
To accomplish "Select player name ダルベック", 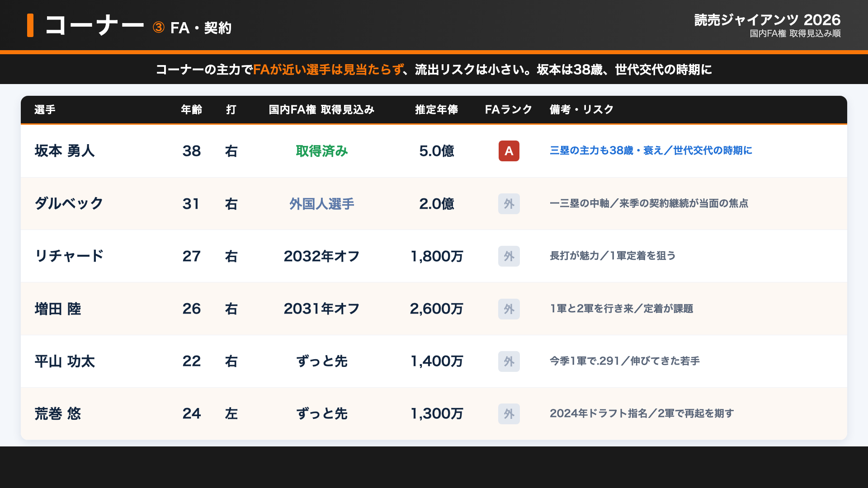I will pos(69,204).
